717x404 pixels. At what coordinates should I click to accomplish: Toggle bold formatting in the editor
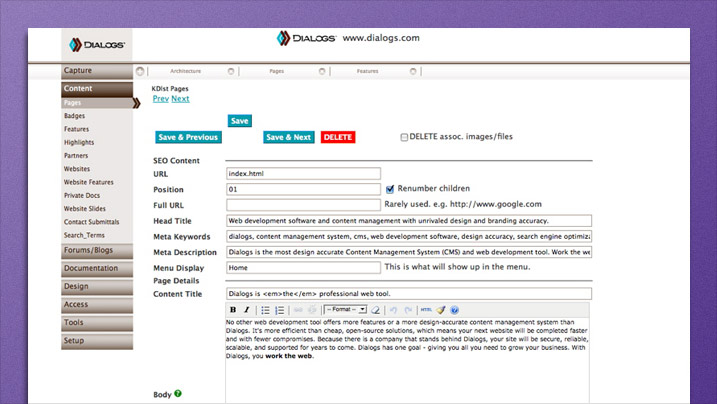coord(233,310)
